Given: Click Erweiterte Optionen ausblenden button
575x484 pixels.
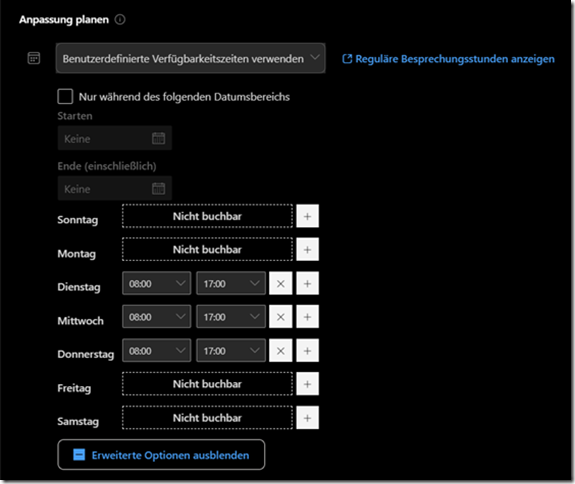Looking at the screenshot, I should (161, 455).
